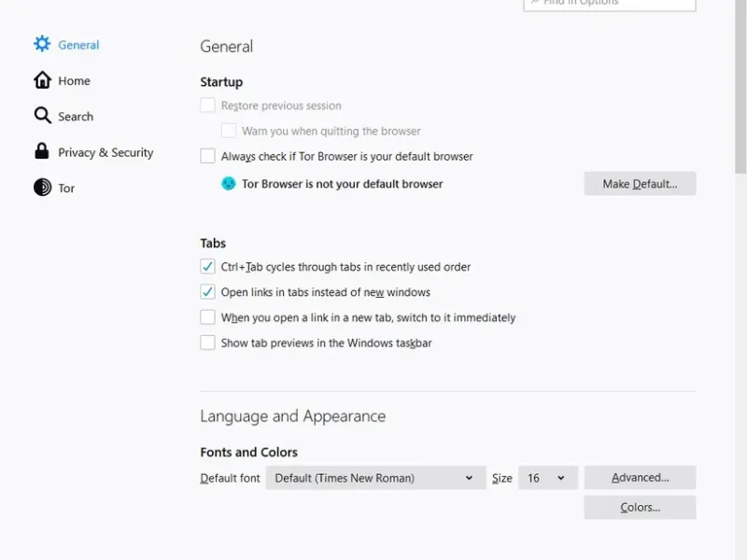This screenshot has height=560, width=747.
Task: Enable always check default browser checkbox
Action: (207, 156)
